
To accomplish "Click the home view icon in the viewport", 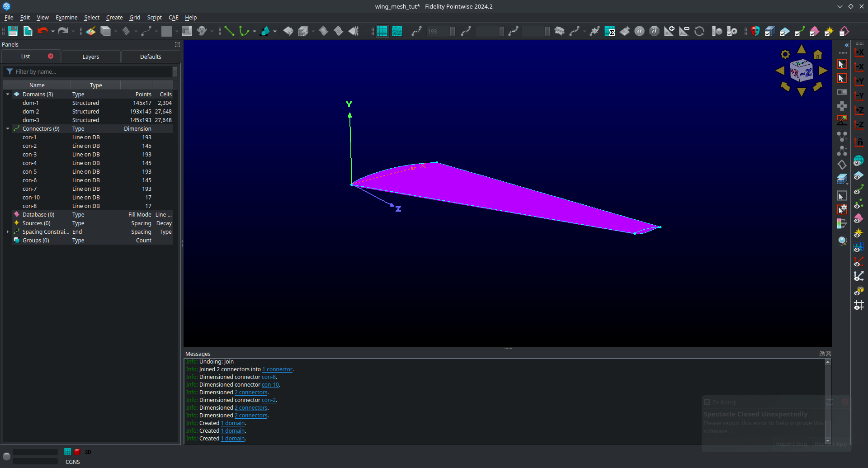I will [818, 54].
